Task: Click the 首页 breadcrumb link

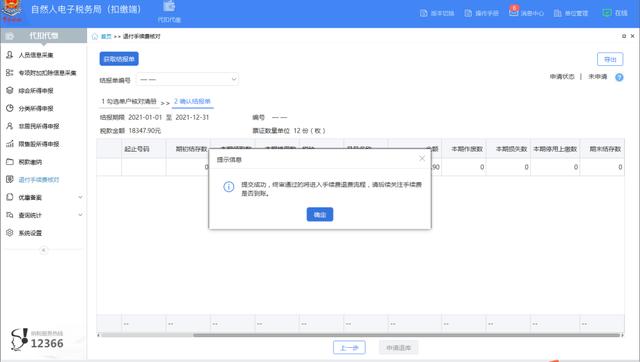Action: click(106, 36)
